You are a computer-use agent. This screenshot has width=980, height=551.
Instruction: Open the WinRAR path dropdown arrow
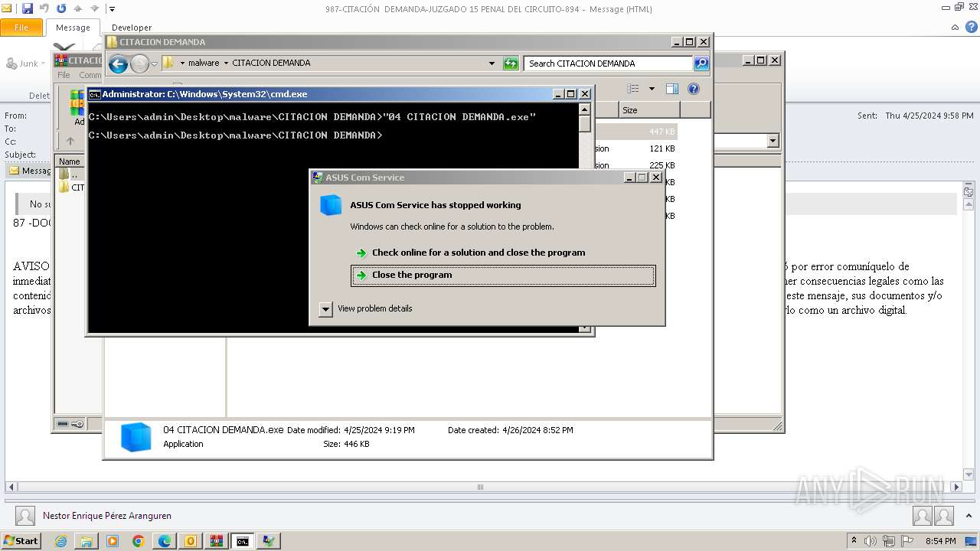pos(773,141)
